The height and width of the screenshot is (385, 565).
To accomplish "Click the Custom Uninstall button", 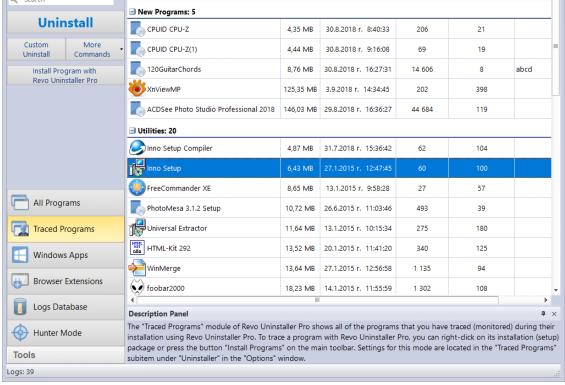I will pyautogui.click(x=36, y=49).
